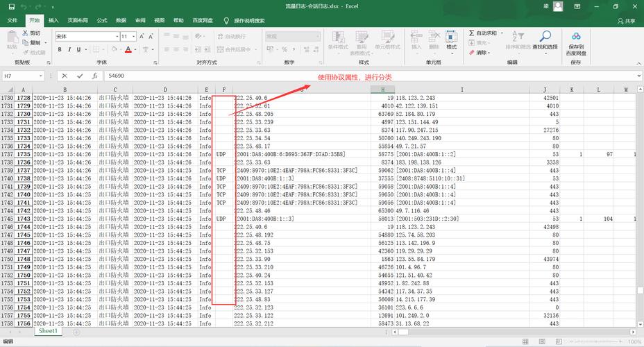Select the Sheet1 worksheet tab
The image size is (644, 347).
[x=48, y=331]
